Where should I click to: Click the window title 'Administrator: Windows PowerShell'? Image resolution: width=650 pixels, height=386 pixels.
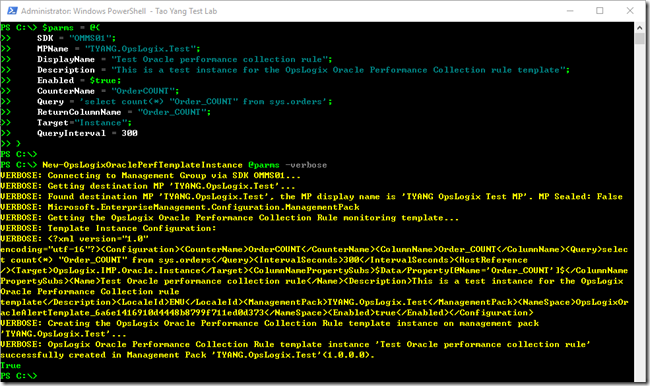click(83, 11)
